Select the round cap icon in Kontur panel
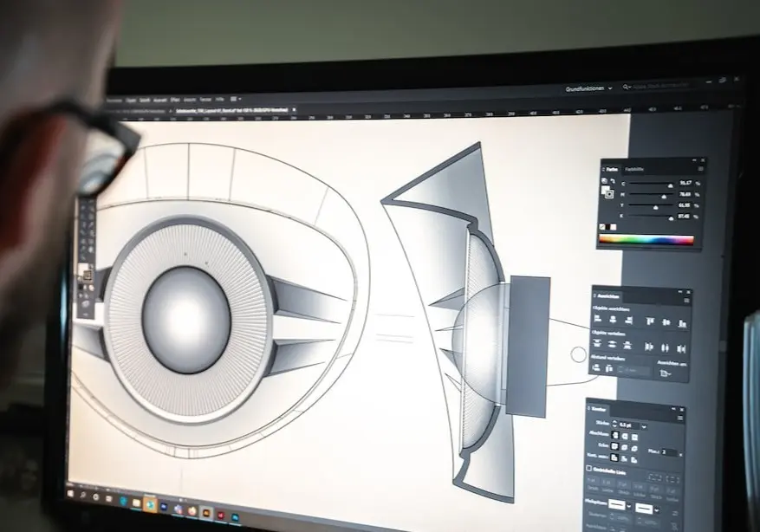760x532 pixels. click(627, 436)
